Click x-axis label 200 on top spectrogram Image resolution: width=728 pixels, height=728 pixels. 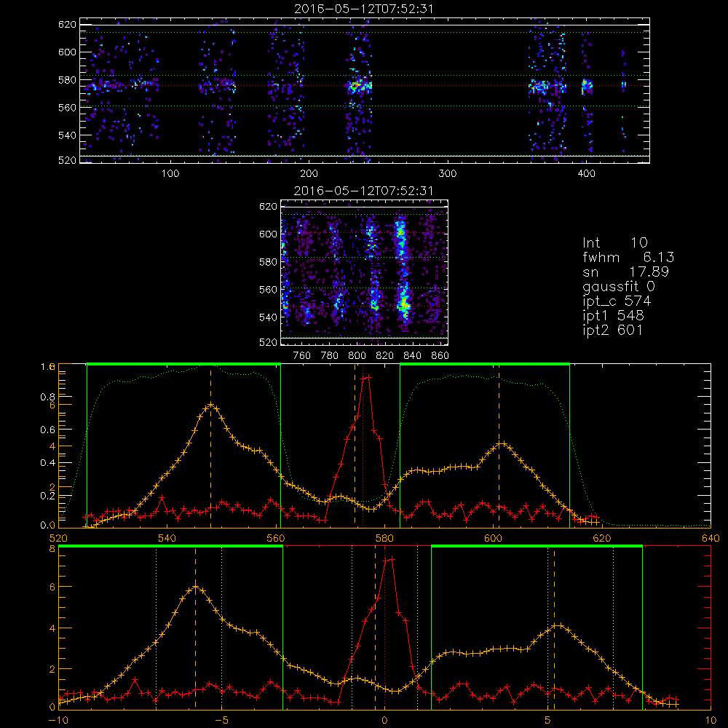(309, 174)
